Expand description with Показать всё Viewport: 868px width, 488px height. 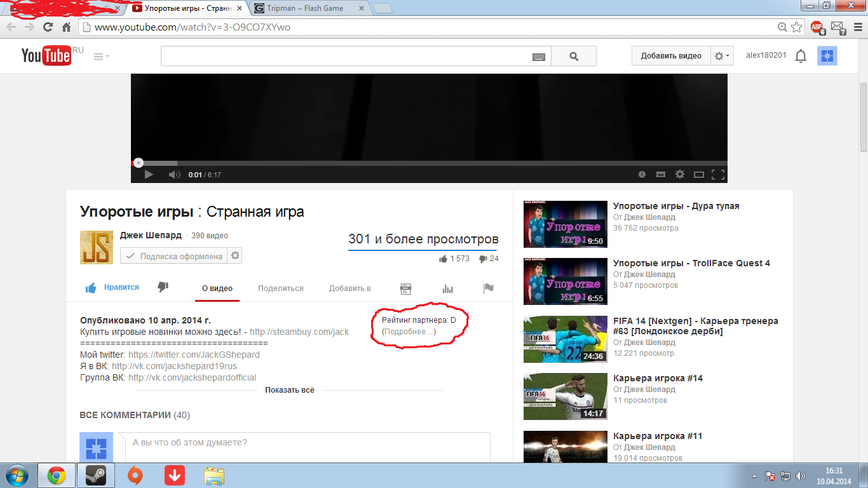290,390
